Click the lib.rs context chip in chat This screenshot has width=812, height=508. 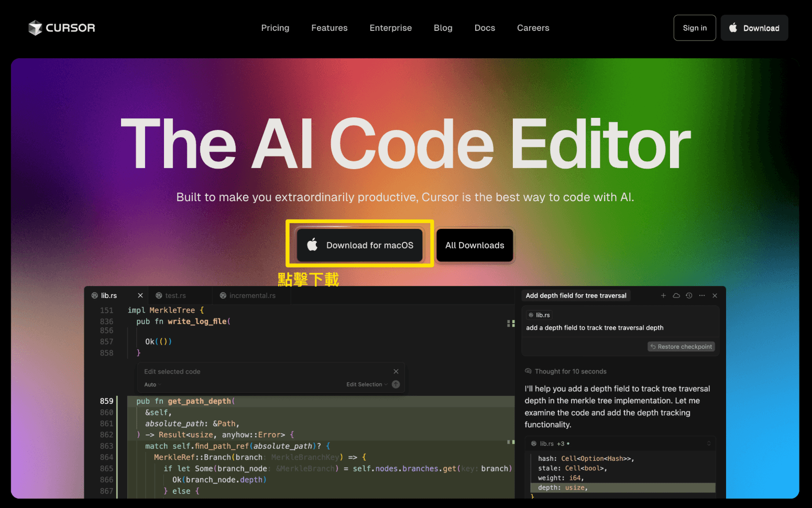click(x=539, y=315)
